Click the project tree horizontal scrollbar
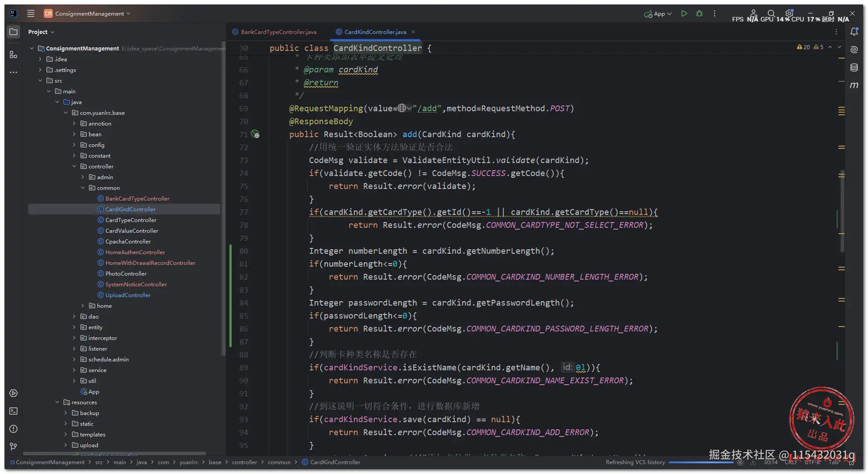The image size is (868, 474). pos(114,453)
